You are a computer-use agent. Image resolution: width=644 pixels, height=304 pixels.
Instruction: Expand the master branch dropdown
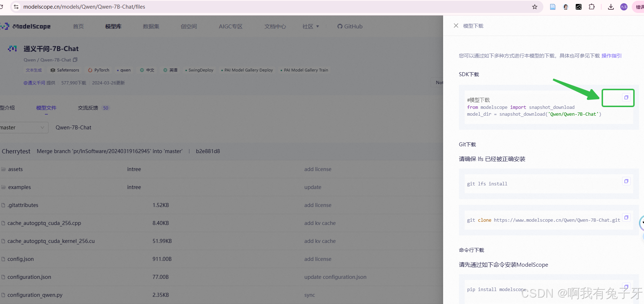[x=24, y=128]
